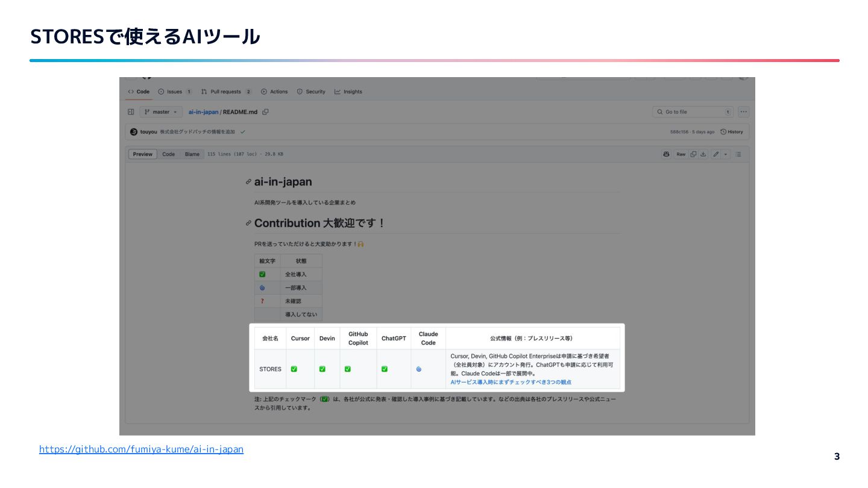868x488 pixels.
Task: Open the three-dot more options menu
Action: pyautogui.click(x=743, y=112)
